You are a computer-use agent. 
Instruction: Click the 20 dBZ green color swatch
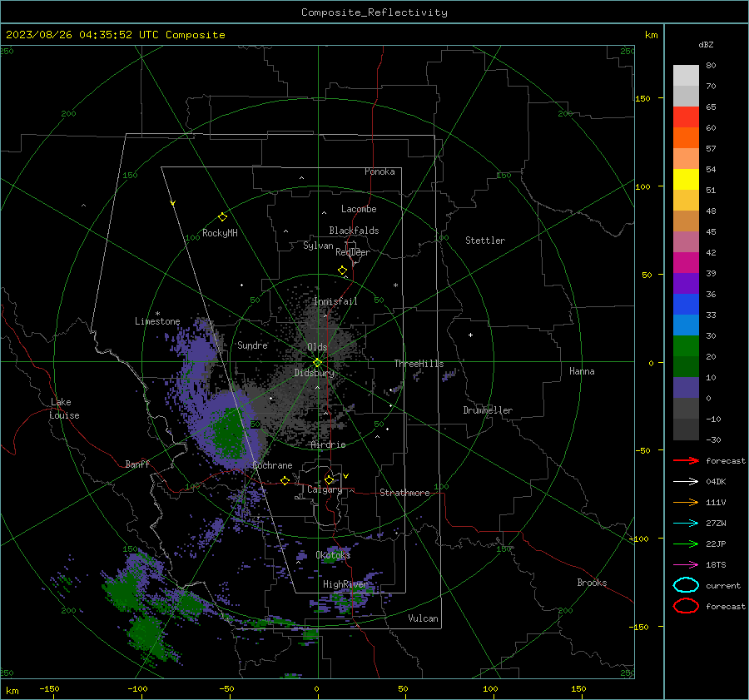(686, 346)
